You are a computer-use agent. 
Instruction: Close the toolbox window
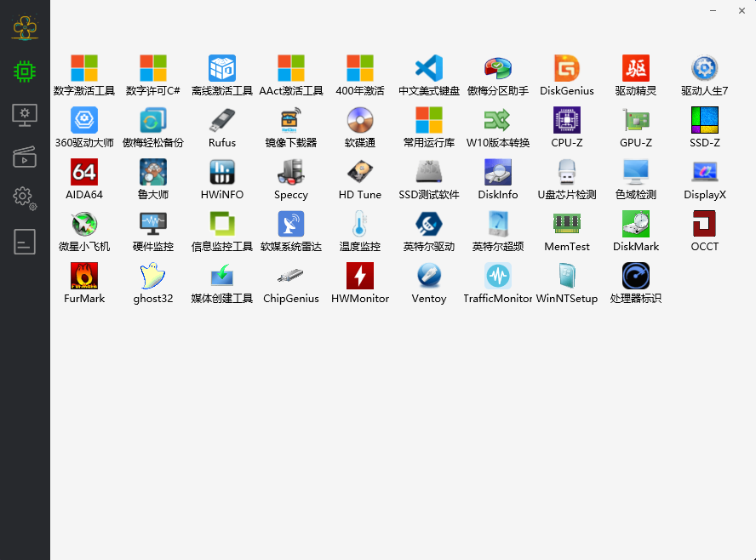pyautogui.click(x=742, y=10)
